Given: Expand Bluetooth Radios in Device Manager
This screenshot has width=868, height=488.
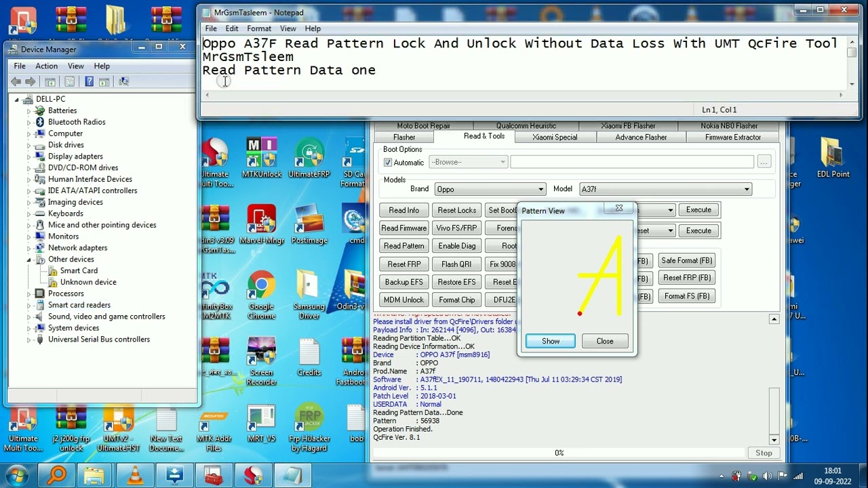Looking at the screenshot, I should [29, 122].
